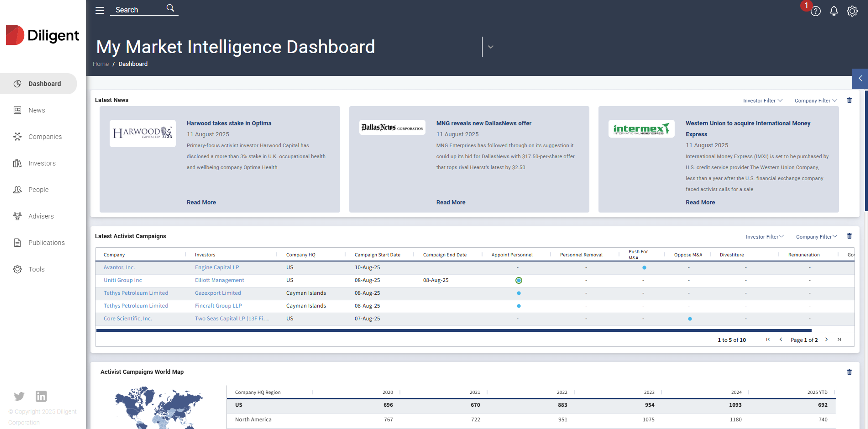Read More on Harwood Optima article
868x429 pixels.
201,202
